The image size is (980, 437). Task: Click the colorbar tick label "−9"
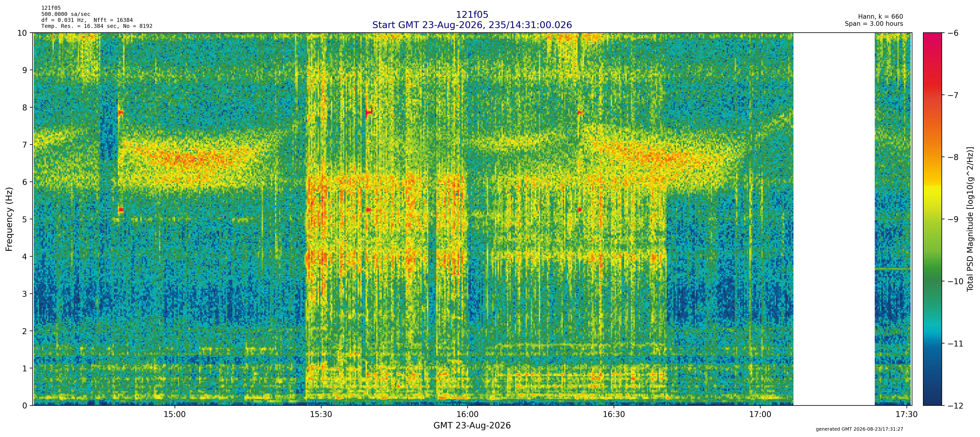953,219
